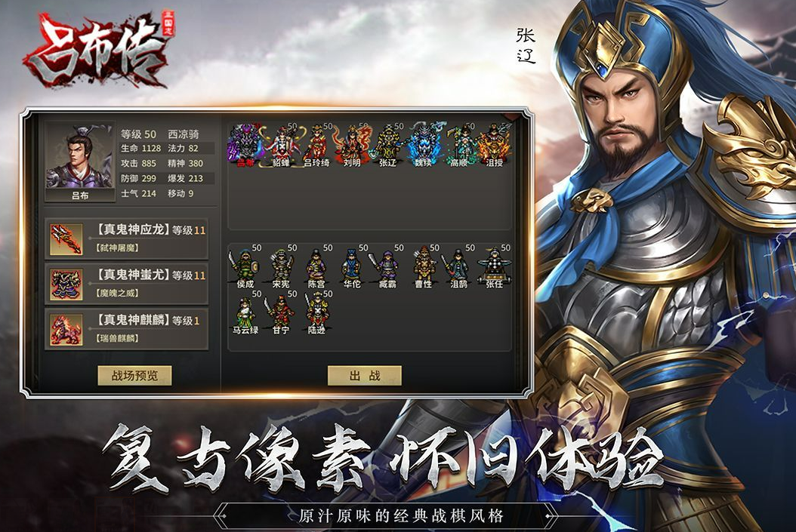
Task: Select the 侯成 reserve unit
Action: 245,267
